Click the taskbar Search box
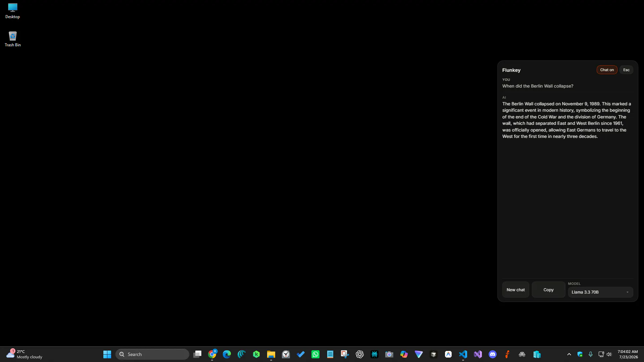Viewport: 644px width, 362px height. click(152, 354)
